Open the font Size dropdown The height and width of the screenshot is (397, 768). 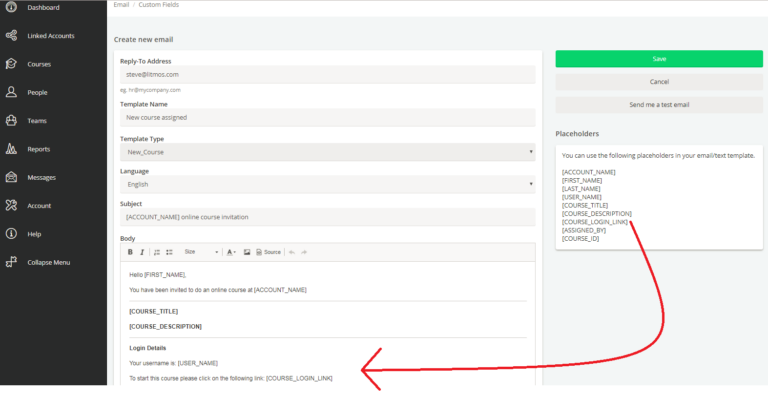point(201,252)
